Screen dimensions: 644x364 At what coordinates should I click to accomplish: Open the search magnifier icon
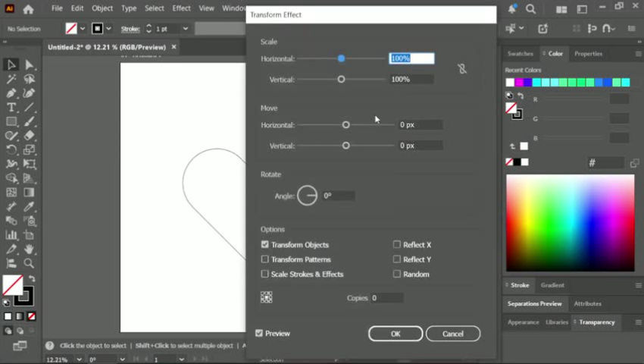530,8
